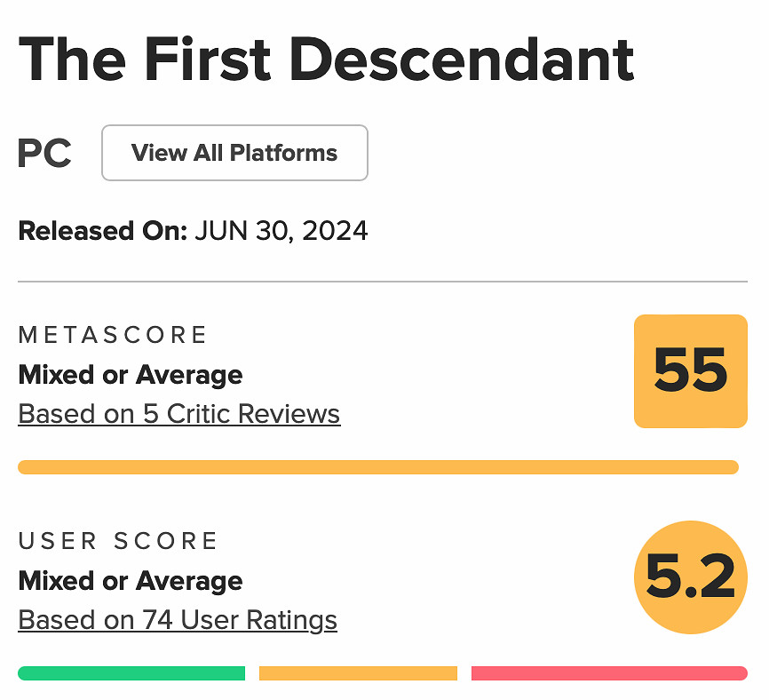The image size is (769, 700).
Task: Click the full-width yellow Metascore bar
Action: click(378, 467)
